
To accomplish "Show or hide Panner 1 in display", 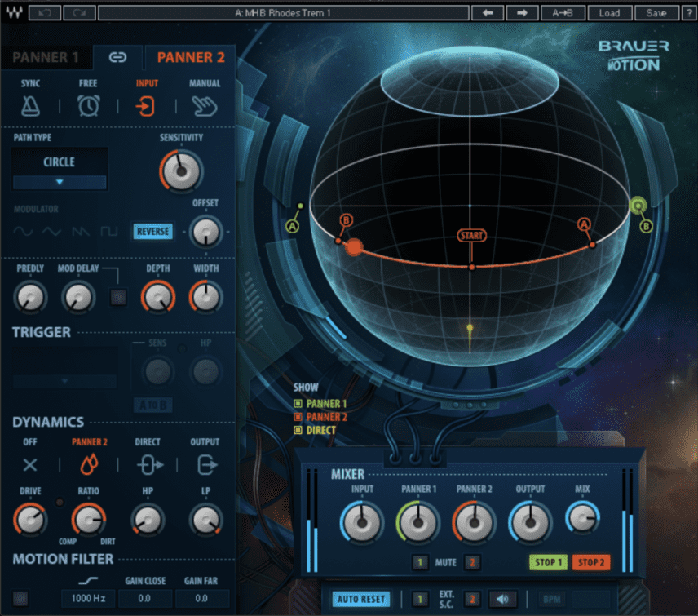I will 298,404.
